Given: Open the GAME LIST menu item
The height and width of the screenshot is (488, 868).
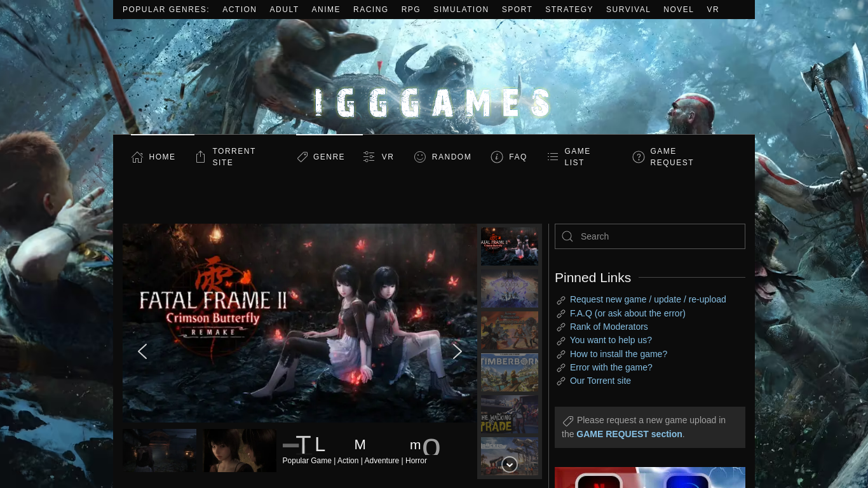Looking at the screenshot, I should pyautogui.click(x=578, y=157).
